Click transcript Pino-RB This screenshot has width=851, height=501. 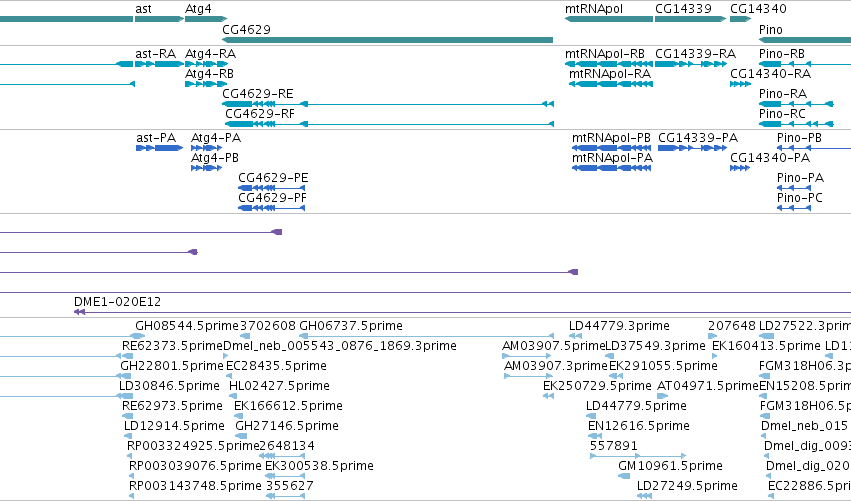tap(805, 64)
